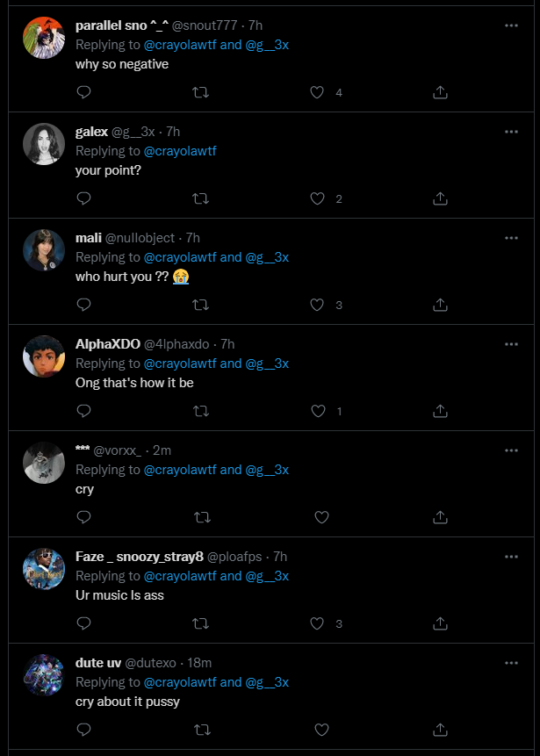
Task: Like mali's 'who hurt you' tweet
Action: (319, 305)
